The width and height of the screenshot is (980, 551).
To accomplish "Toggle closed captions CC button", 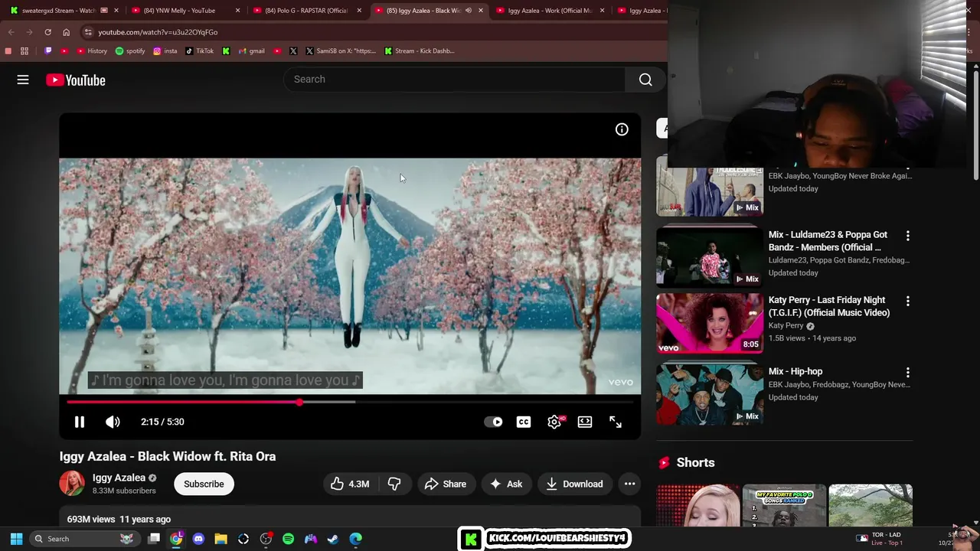I will pos(524,422).
